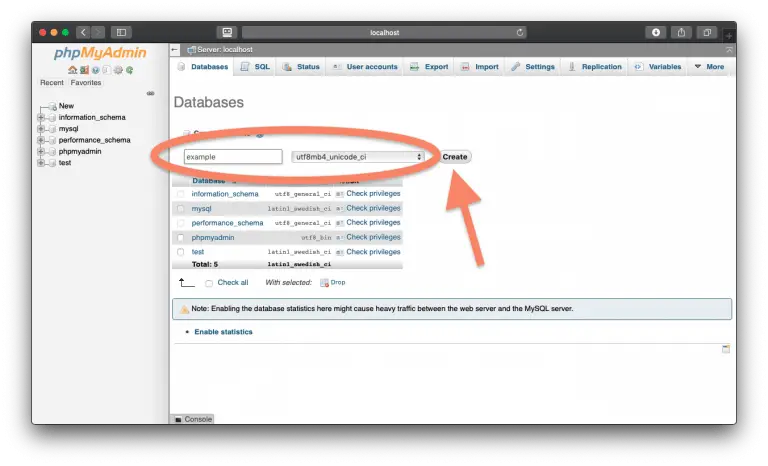The image size is (768, 466).
Task: Expand the mysql node in the sidebar tree
Action: click(41, 129)
